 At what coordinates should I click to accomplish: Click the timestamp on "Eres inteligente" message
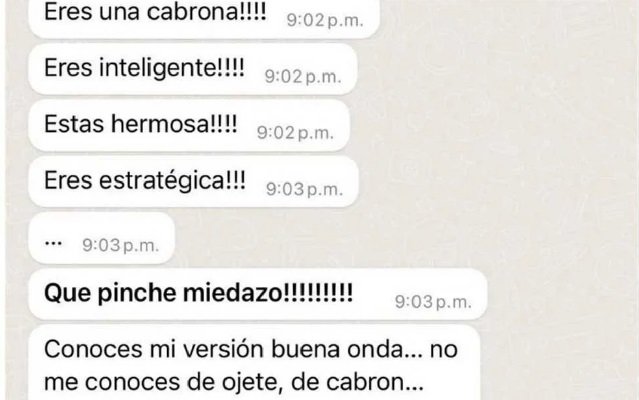302,77
